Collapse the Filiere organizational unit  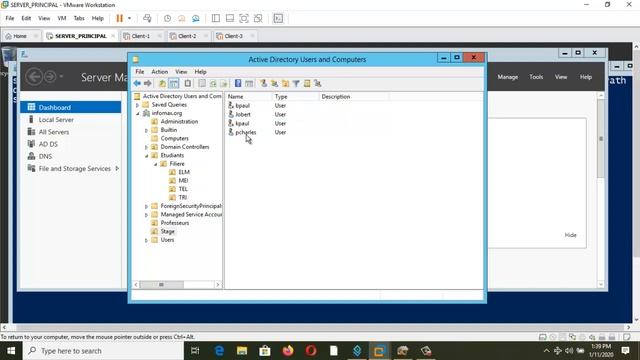155,164
